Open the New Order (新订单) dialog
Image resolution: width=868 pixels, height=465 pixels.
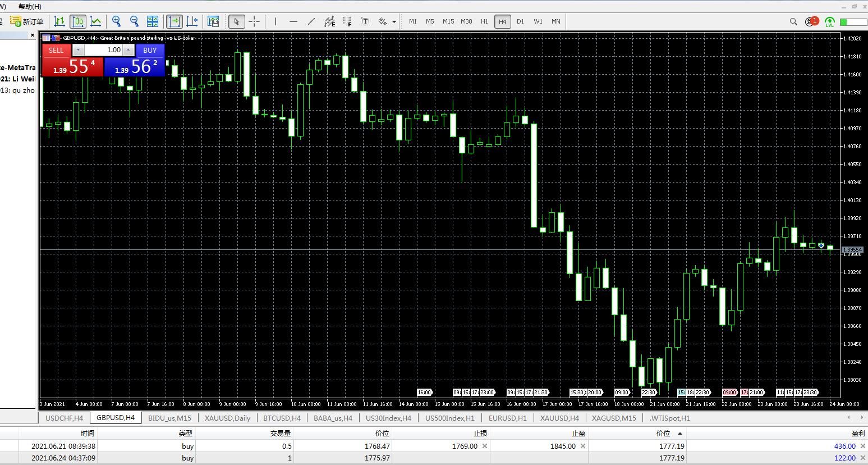coord(26,21)
